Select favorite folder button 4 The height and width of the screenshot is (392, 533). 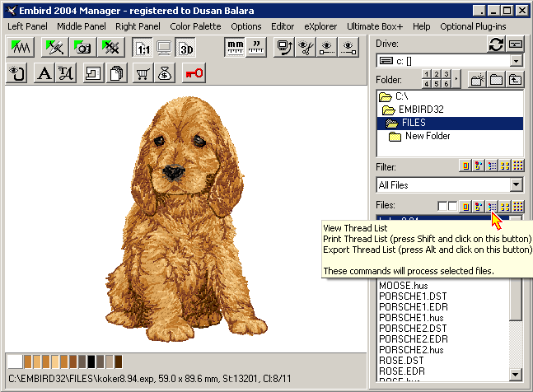point(427,83)
